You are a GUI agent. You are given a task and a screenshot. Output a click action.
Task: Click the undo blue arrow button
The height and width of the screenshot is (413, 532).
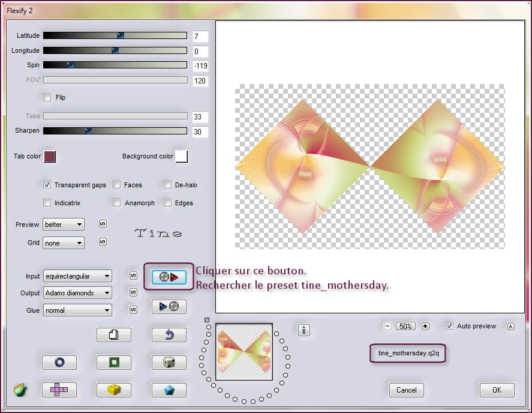(x=169, y=335)
